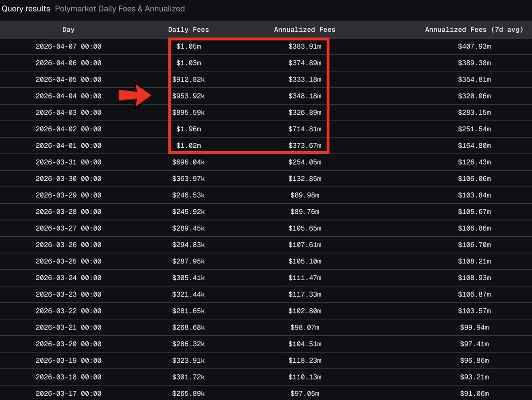Select the $363.97k daily fees cell
Viewport: 532px width, 400px height.
click(188, 179)
